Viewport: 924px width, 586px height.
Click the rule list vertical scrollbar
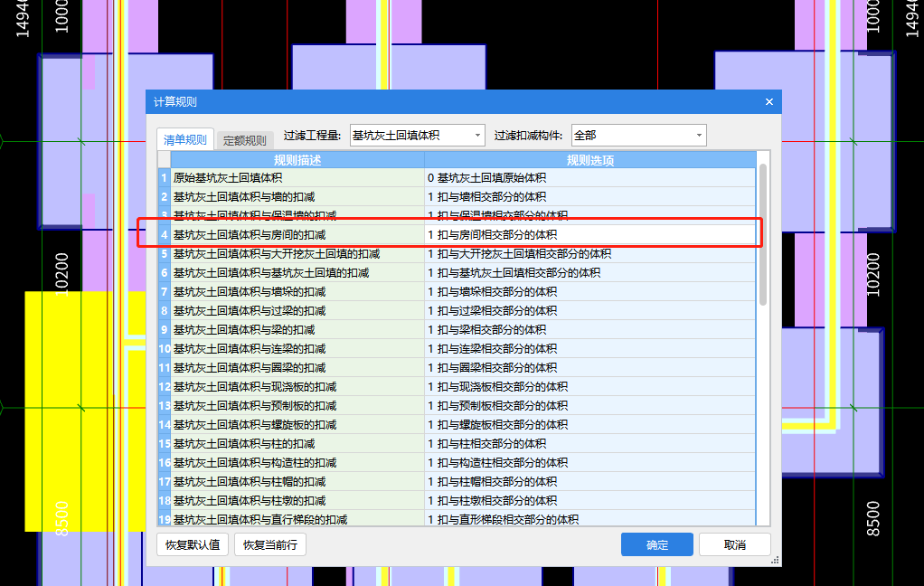click(x=763, y=234)
